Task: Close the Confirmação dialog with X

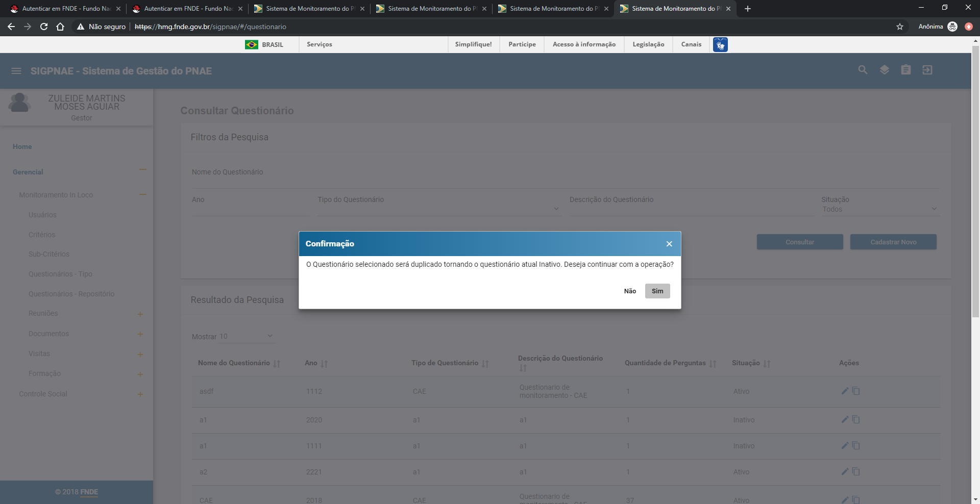Action: tap(669, 244)
